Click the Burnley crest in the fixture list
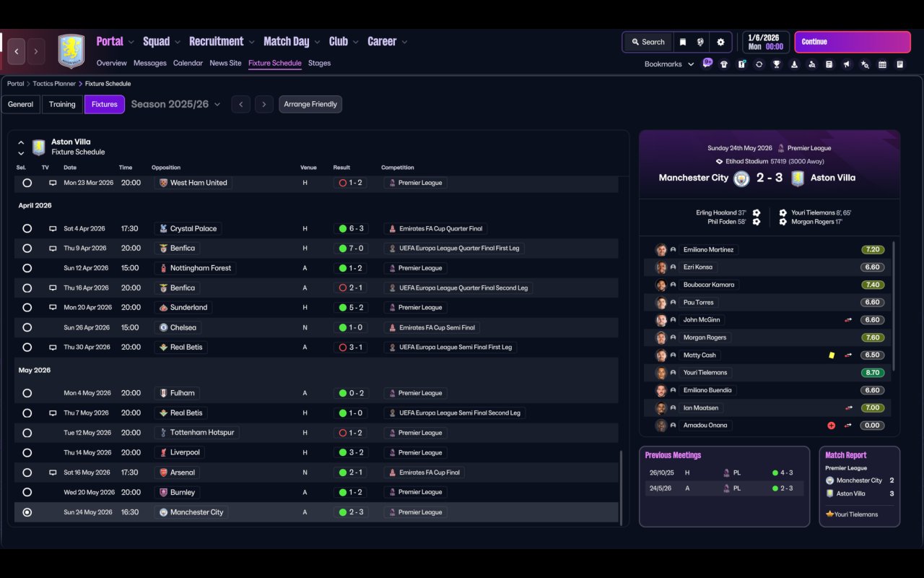Viewport: 924px width, 578px height. (x=163, y=493)
